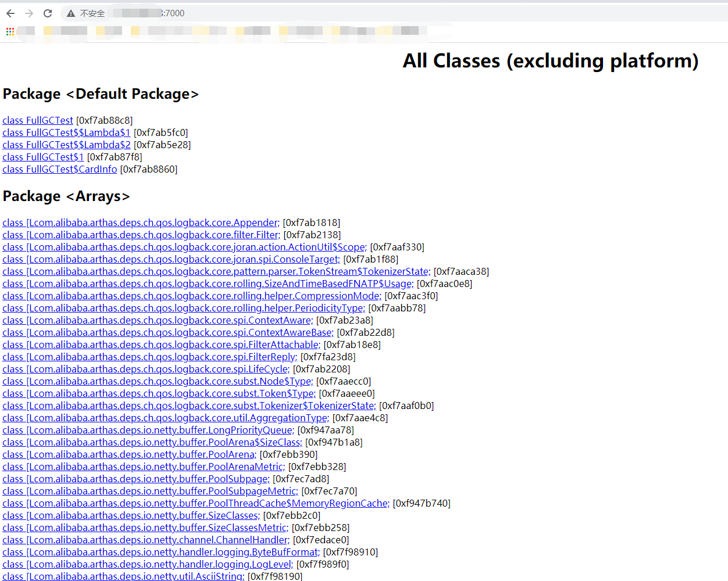Open class FullGCTest$CardInfo link

point(60,169)
